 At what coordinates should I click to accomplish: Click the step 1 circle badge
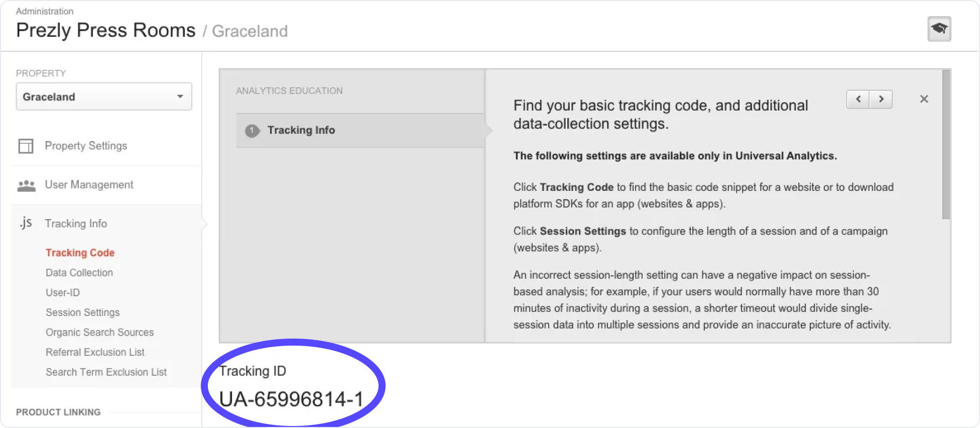[x=252, y=131]
